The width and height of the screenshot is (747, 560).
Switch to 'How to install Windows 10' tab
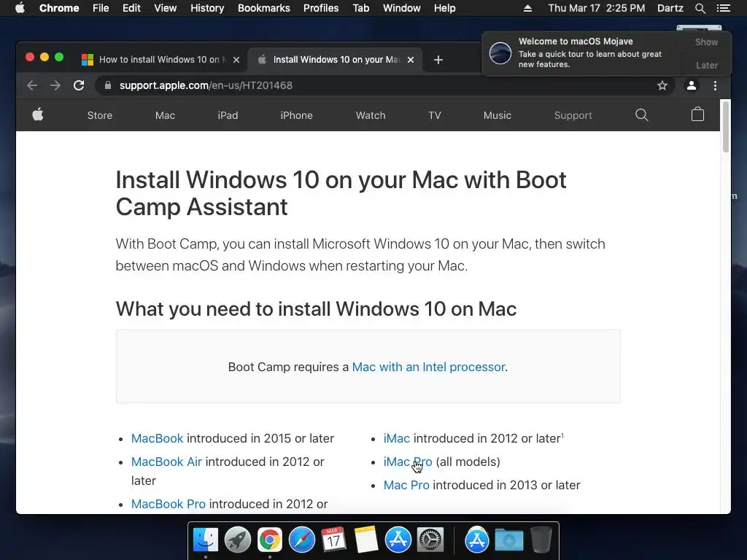tap(161, 60)
